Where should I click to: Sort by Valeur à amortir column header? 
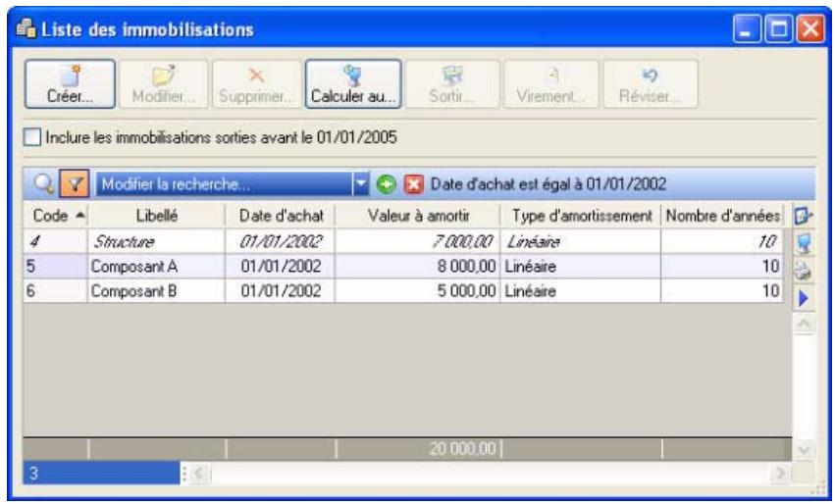click(418, 216)
